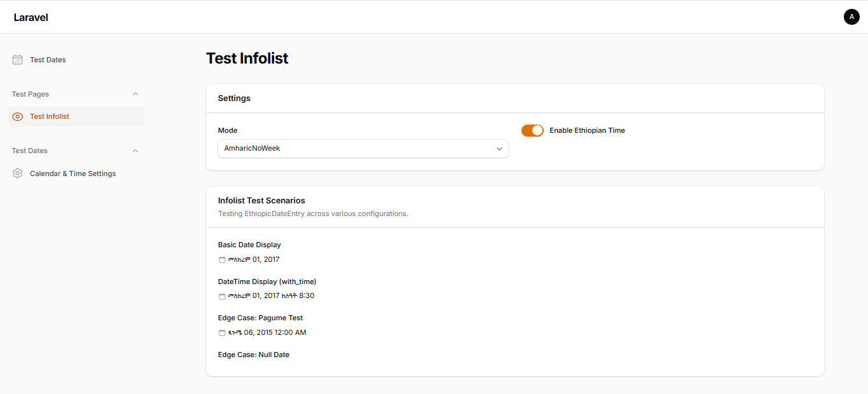
Task: Click the Laravel brand link in the header
Action: (x=31, y=17)
